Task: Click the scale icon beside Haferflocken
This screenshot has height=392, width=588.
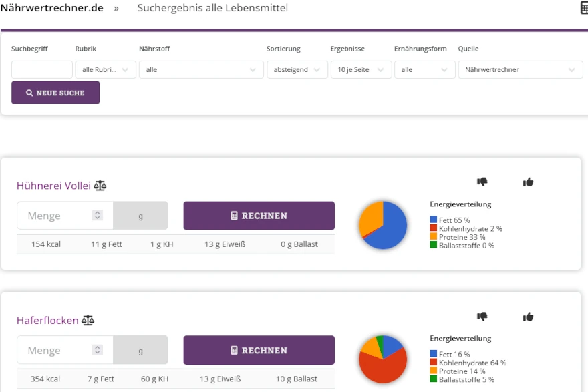Action: click(88, 321)
